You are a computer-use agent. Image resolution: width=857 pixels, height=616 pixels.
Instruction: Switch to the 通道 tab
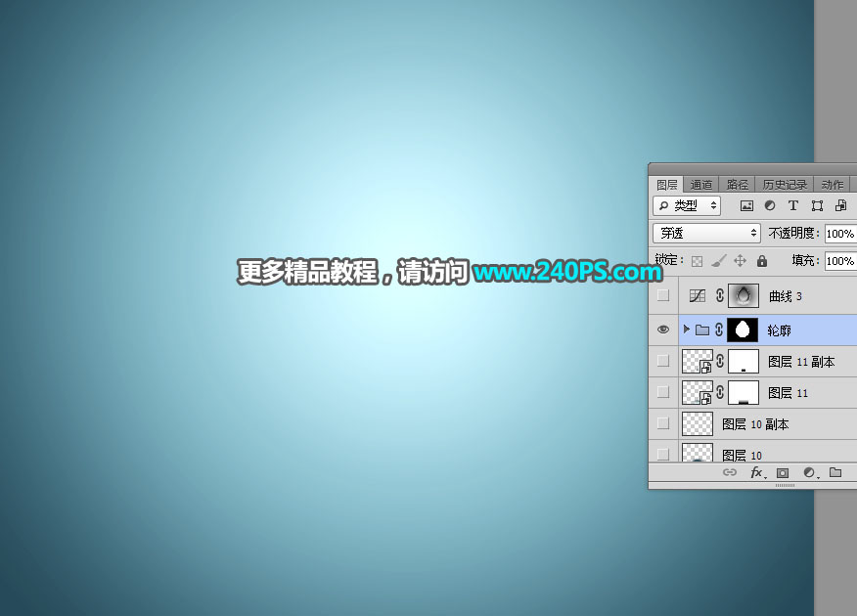pyautogui.click(x=701, y=185)
